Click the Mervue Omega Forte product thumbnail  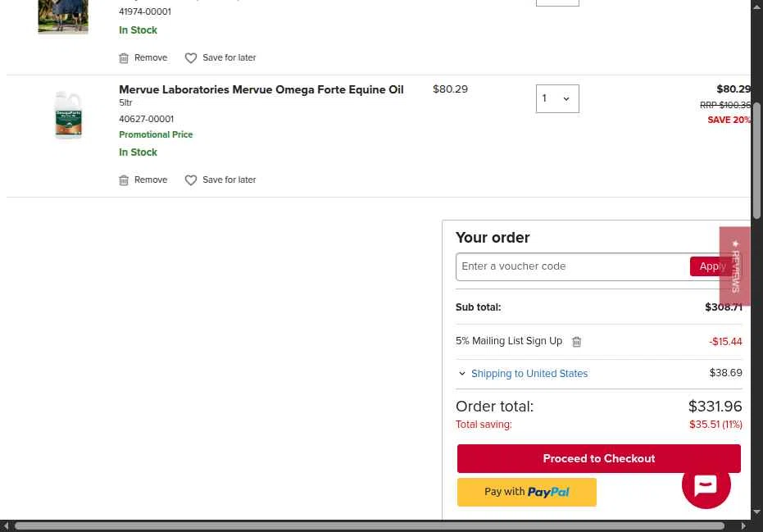(x=68, y=115)
